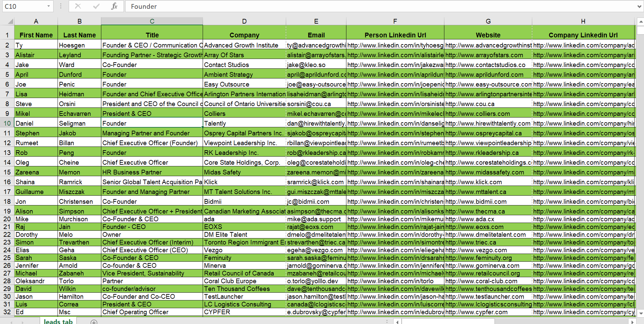Screen dimensions: 644x324
Task: Select the MT Talent Solutions Inc. cell
Action: click(244, 192)
